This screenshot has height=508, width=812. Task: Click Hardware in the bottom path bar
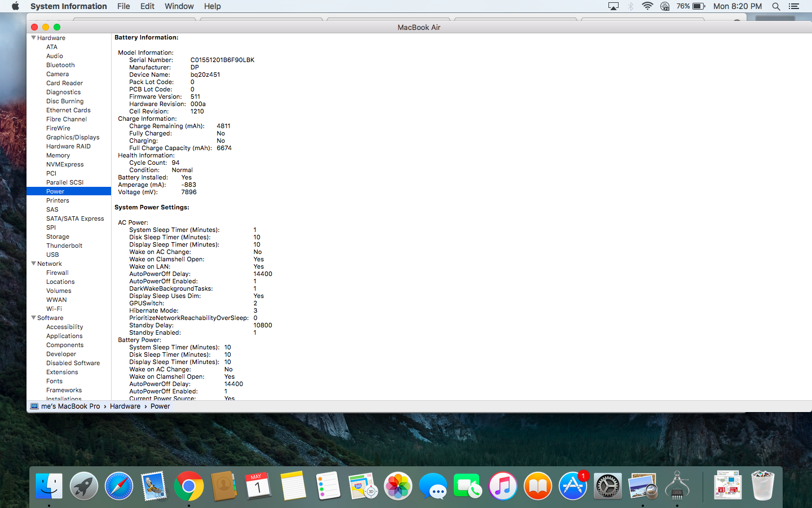tap(125, 406)
